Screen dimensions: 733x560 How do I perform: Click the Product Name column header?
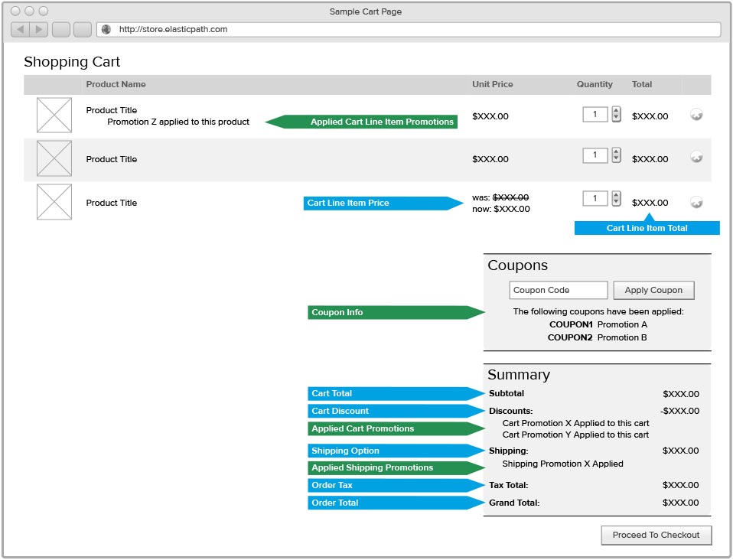pos(116,84)
